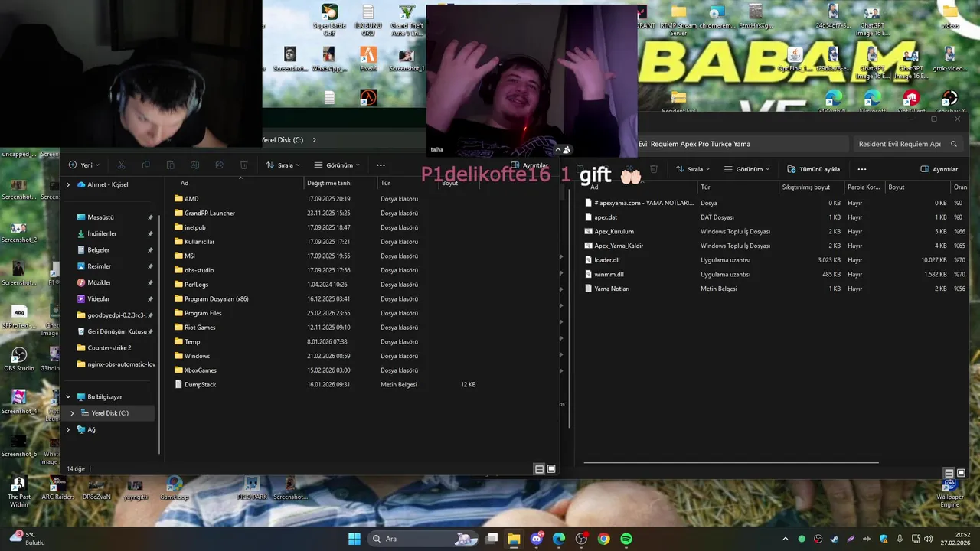The image size is (980, 551).
Task: Open the PICO PARK desktop icon
Action: tap(252, 488)
